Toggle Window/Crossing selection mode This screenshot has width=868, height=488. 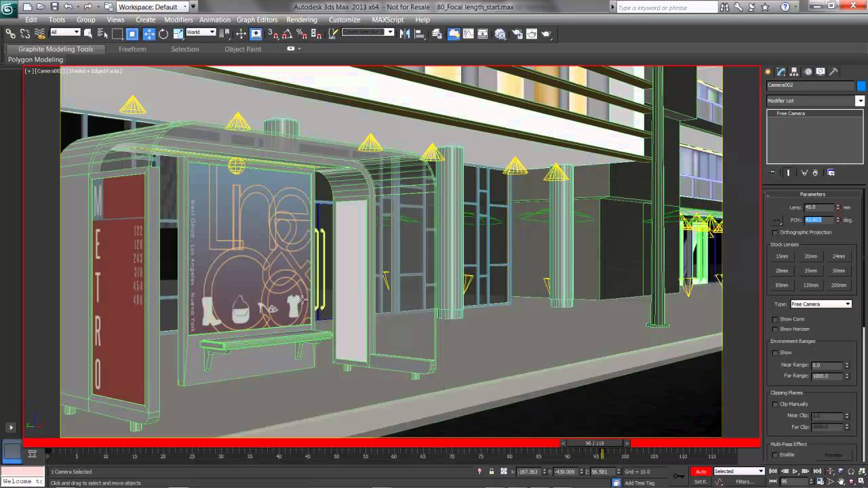(132, 33)
